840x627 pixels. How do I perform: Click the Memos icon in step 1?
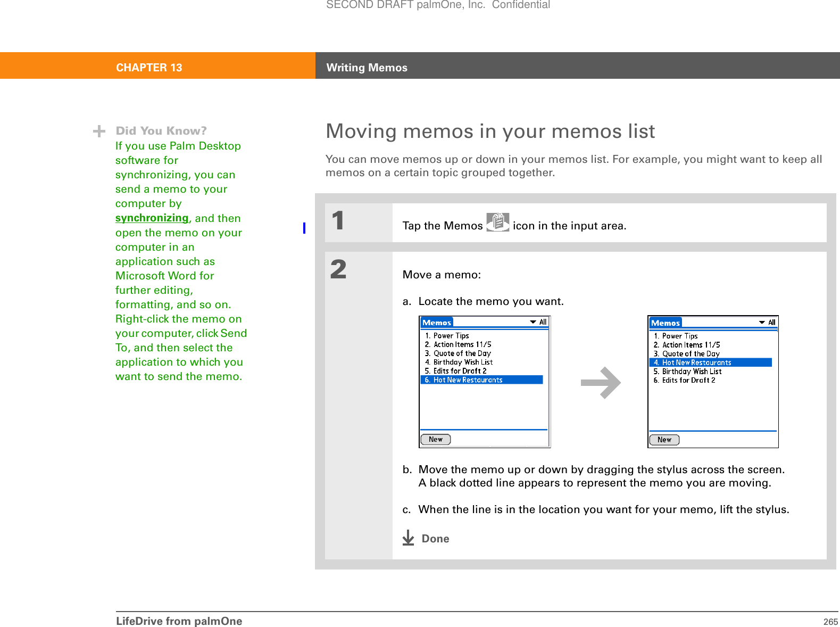click(498, 222)
